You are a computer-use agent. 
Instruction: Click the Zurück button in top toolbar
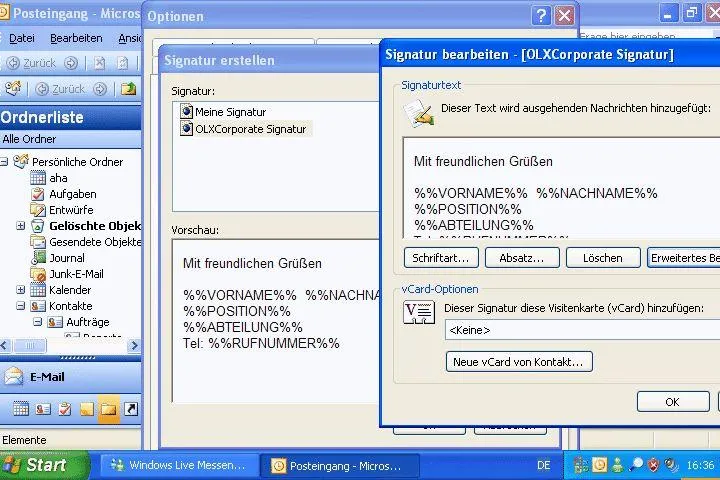click(x=31, y=63)
